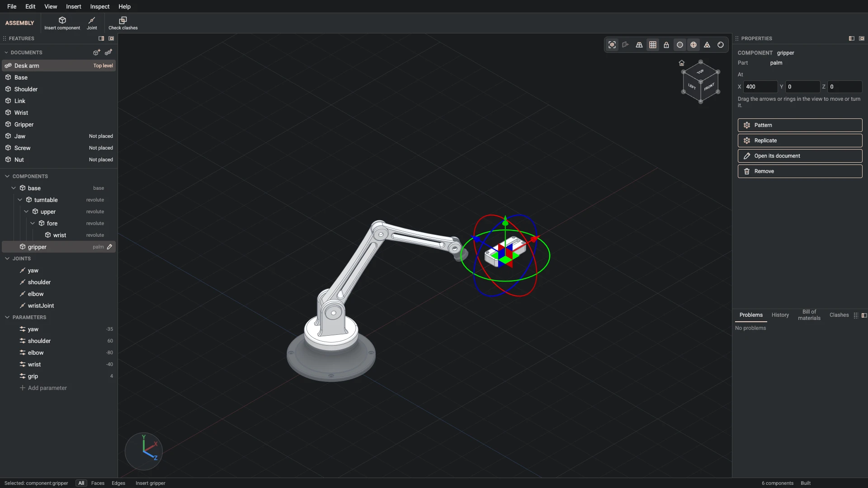Switch to the History tab

tap(780, 315)
